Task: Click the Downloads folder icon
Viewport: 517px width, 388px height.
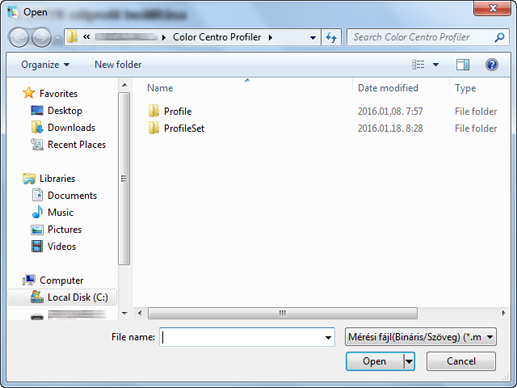Action: click(x=37, y=127)
